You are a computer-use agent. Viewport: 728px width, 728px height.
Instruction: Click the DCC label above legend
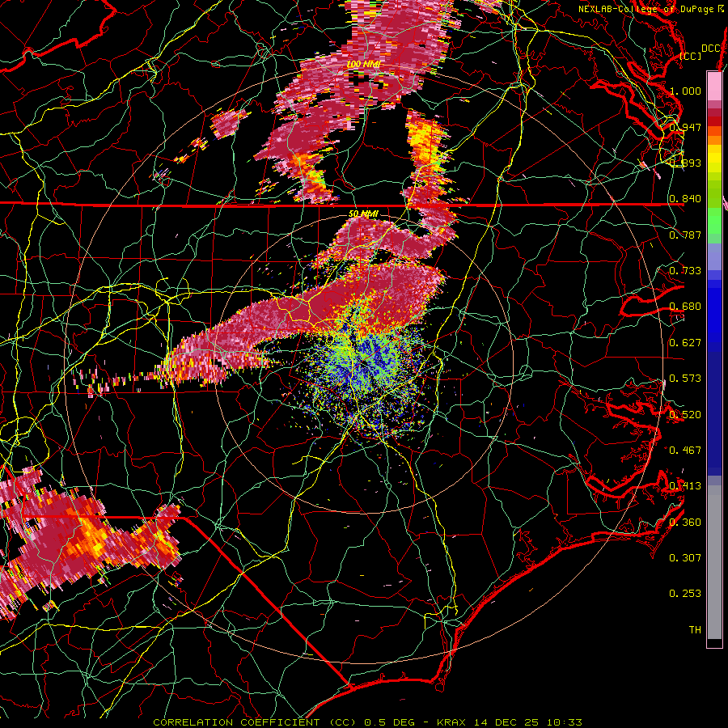[x=710, y=49]
